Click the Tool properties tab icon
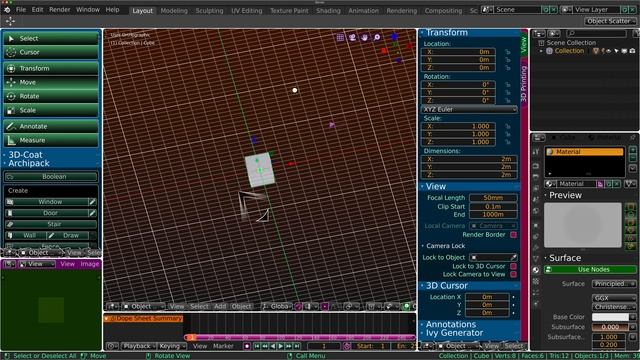The height and width of the screenshot is (360, 640). pyautogui.click(x=536, y=152)
